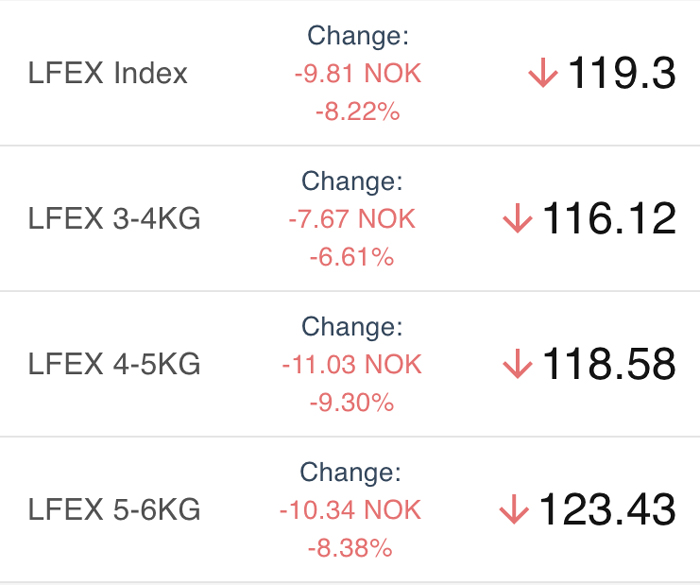Click the -10.34 NOK change value
This screenshot has width=700, height=585.
pyautogui.click(x=350, y=510)
